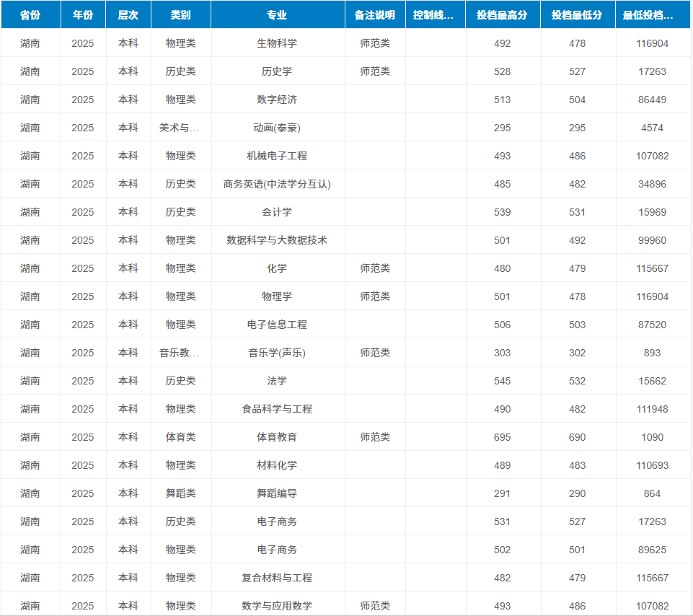This screenshot has width=693, height=616.
Task: Select the 法学 major cell
Action: pos(277,381)
